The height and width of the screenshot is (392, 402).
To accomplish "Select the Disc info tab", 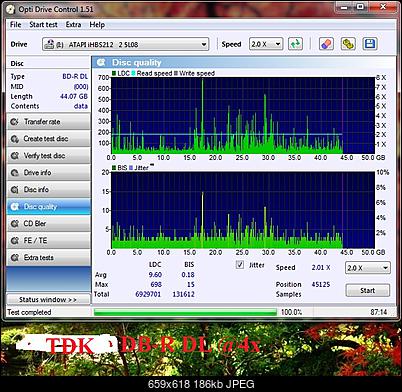I will pos(48,190).
